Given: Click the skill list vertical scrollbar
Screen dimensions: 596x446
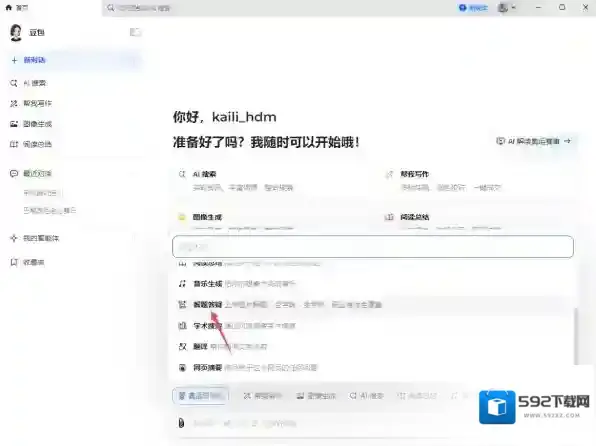Looking at the screenshot, I should tap(576, 336).
